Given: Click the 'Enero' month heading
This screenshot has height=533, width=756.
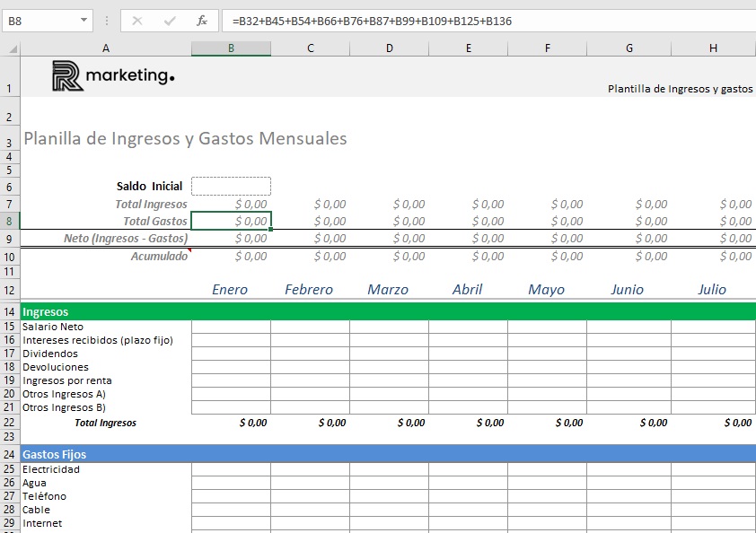Looking at the screenshot, I should click(230, 290).
